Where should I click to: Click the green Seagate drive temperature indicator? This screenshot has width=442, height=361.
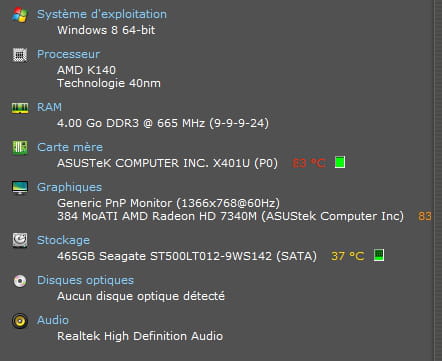pos(379,255)
